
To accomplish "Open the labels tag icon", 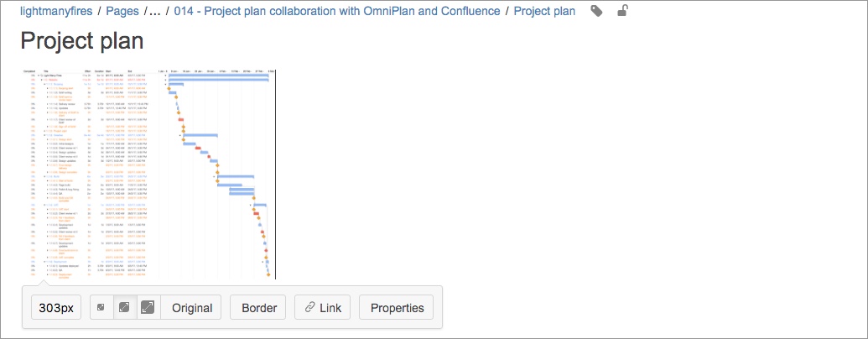I will click(x=596, y=11).
